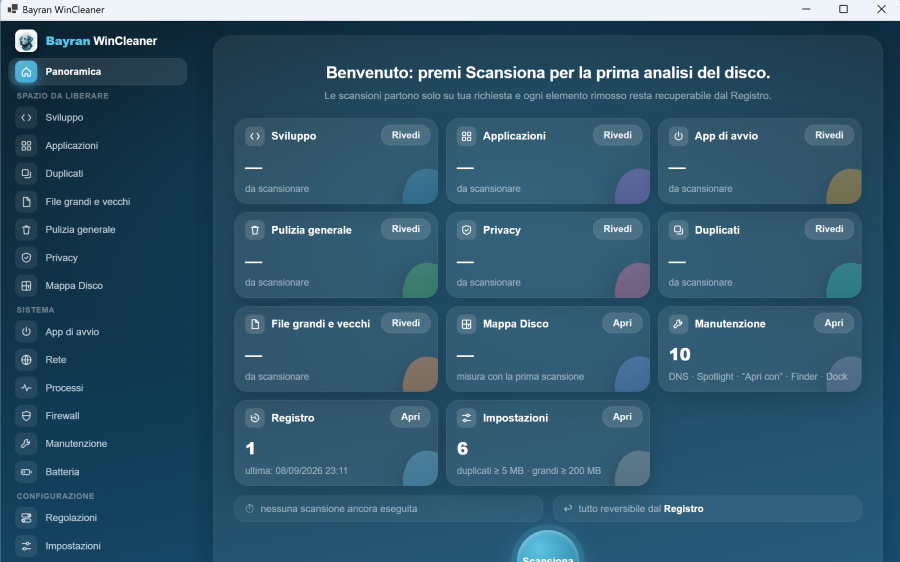Select Firewall in the sidebar
This screenshot has height=562, width=900.
pos(98,416)
